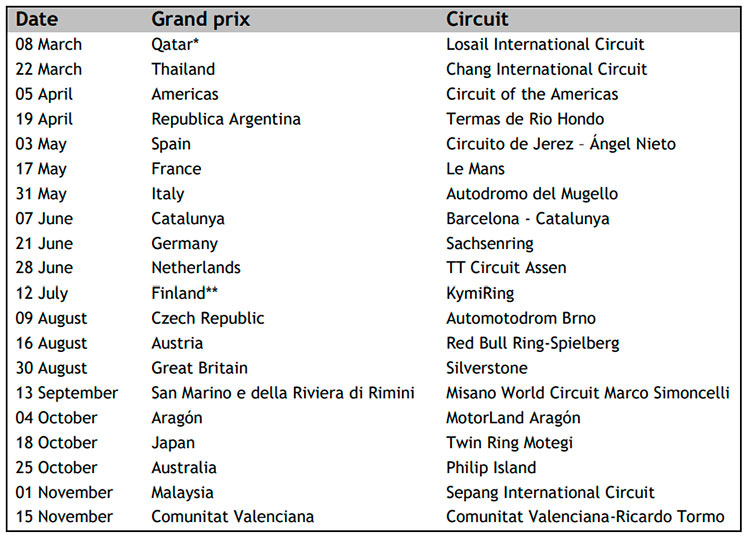
Task: Click the Grand prix column header
Action: pos(201,19)
